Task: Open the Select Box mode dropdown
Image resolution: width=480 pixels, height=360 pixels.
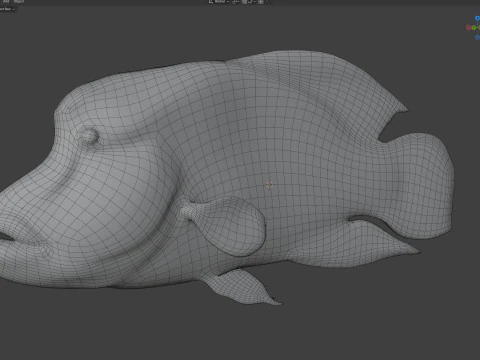Action: pos(7,9)
